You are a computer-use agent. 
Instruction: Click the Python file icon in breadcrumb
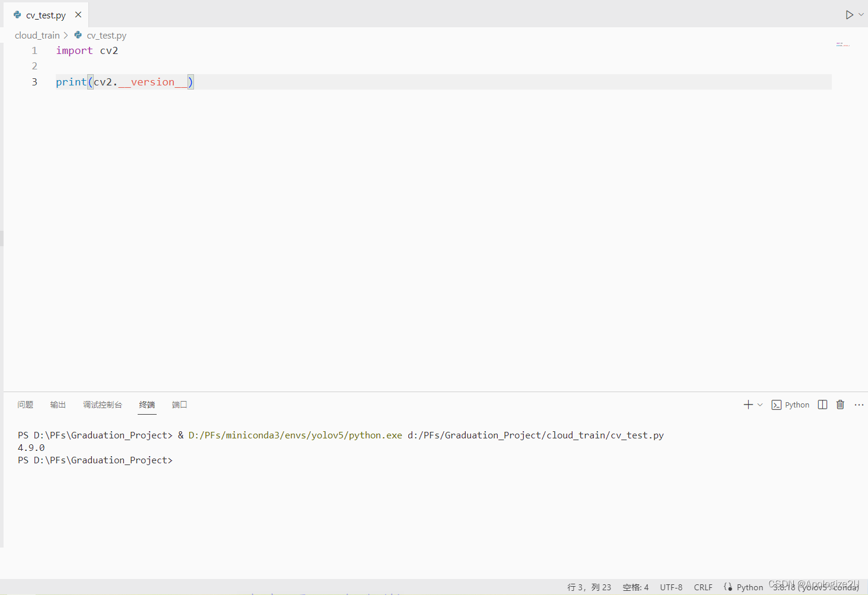pos(78,35)
